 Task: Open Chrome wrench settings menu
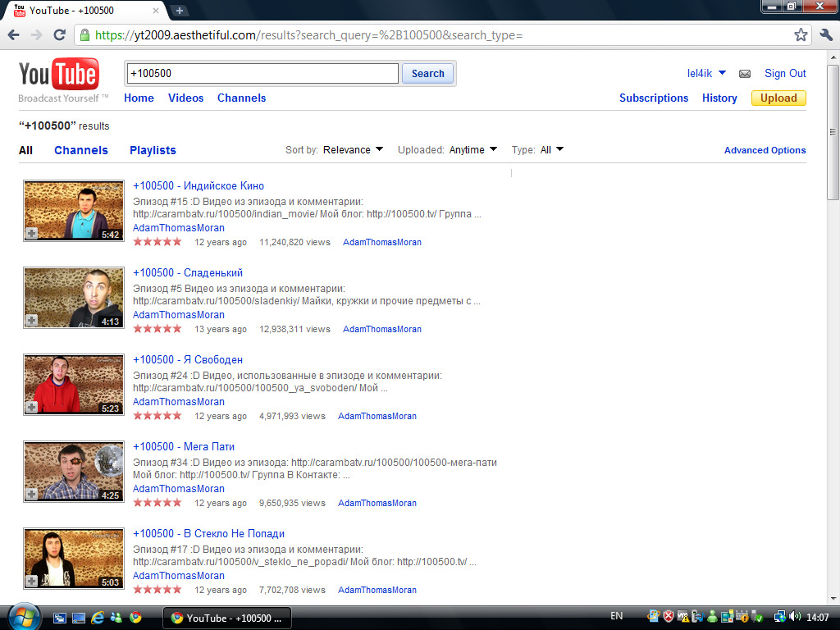pos(825,35)
